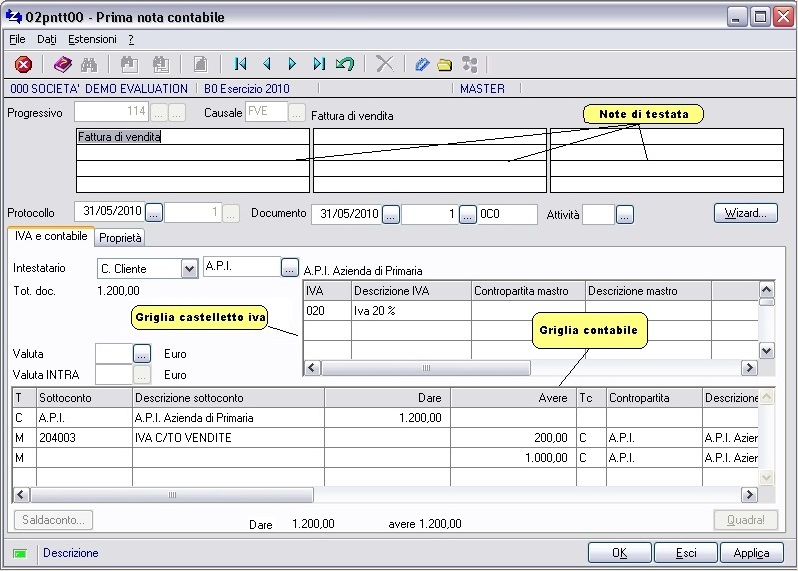
Task: Select IVA code cell 020
Action: (327, 310)
